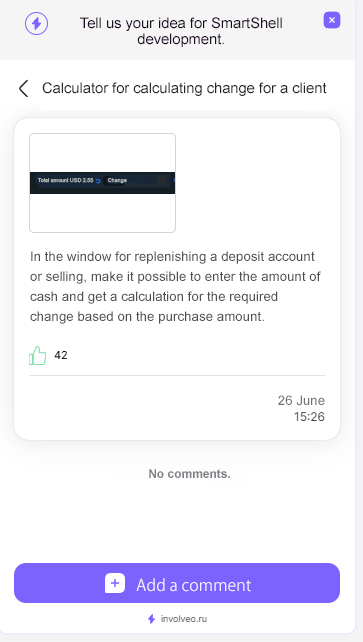Click the No comments text
Screen dimensions: 363x642
189,474
